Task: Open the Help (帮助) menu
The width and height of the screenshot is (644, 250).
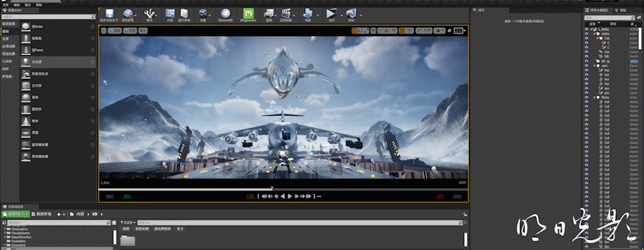Action: point(39,5)
